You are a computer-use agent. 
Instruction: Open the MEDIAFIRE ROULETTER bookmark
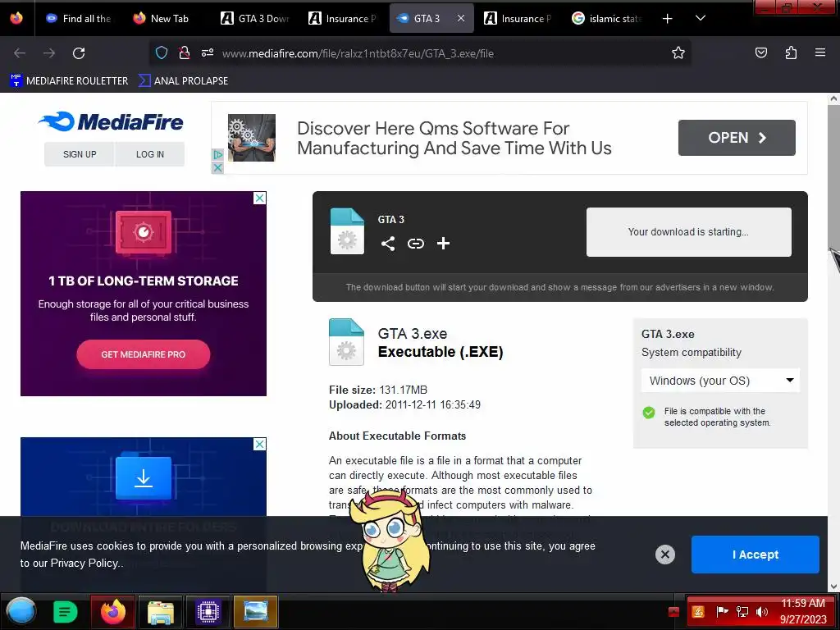(x=69, y=81)
